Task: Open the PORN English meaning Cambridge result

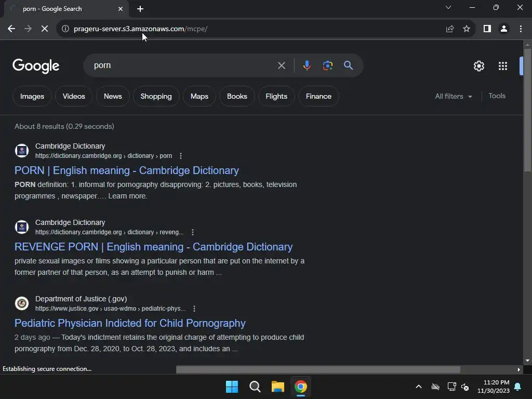Action: point(127,170)
